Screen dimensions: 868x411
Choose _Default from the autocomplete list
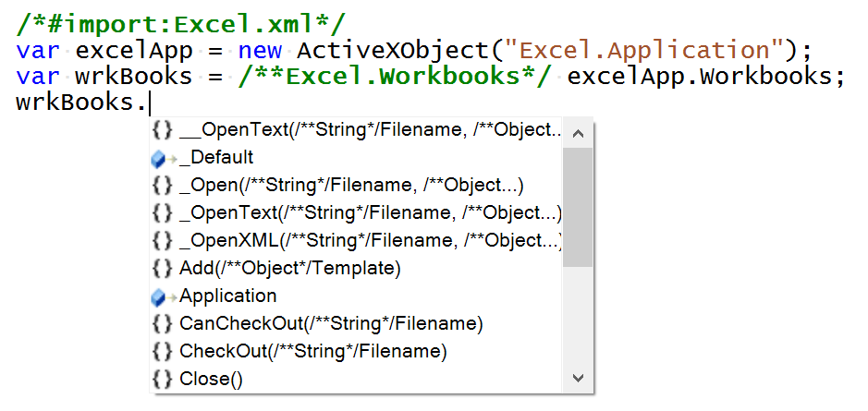pos(216,158)
